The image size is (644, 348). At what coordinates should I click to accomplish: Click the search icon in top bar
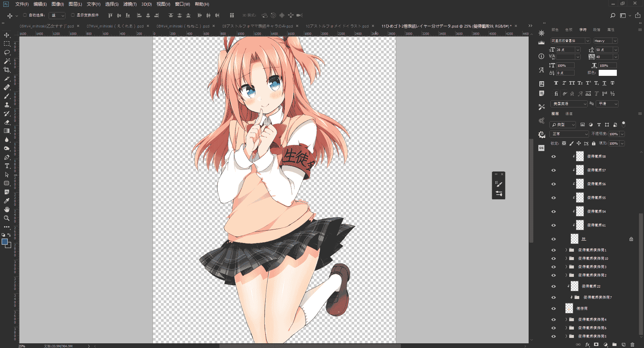[x=613, y=15]
